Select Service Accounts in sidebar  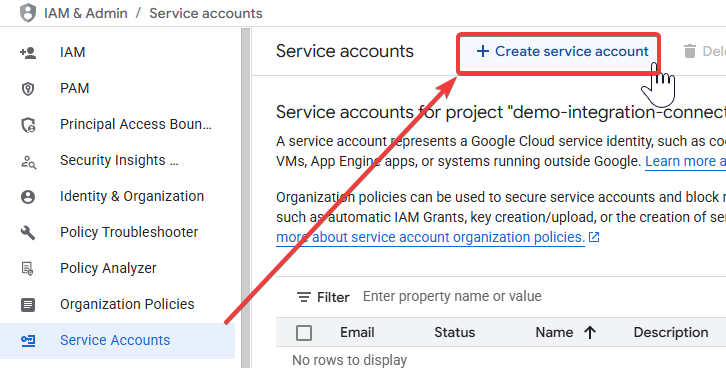pyautogui.click(x=118, y=341)
